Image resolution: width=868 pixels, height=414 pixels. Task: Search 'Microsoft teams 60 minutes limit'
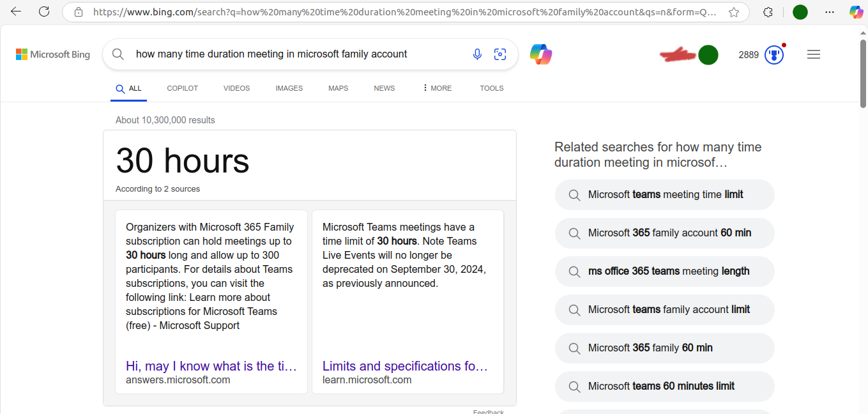tap(665, 387)
